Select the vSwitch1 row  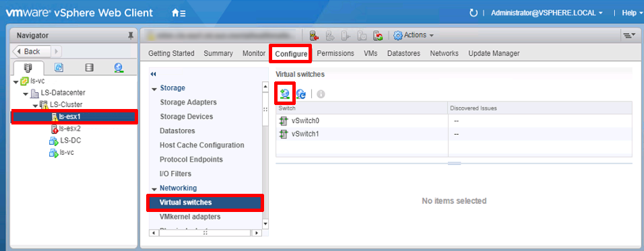pos(454,134)
